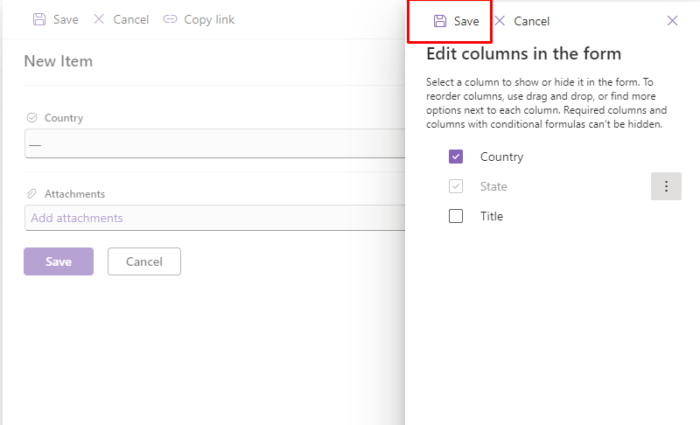Click the purple Save button below the form
The height and width of the screenshot is (425, 700).
[x=58, y=262]
